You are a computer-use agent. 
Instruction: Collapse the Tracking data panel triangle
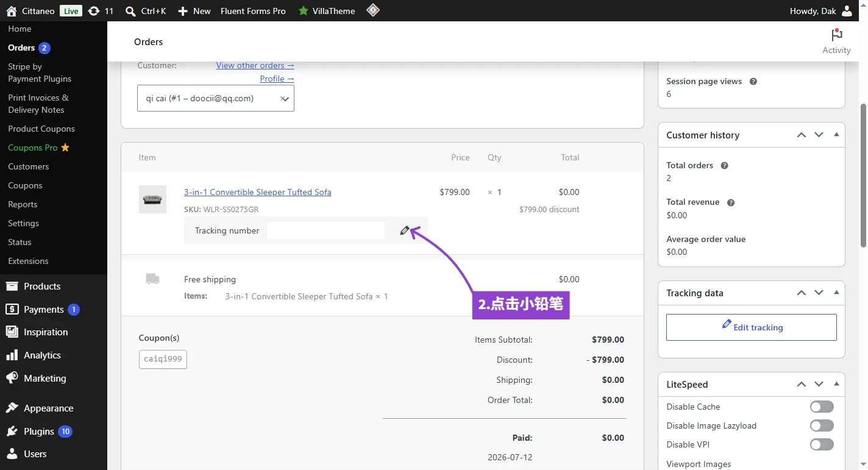[836, 293]
